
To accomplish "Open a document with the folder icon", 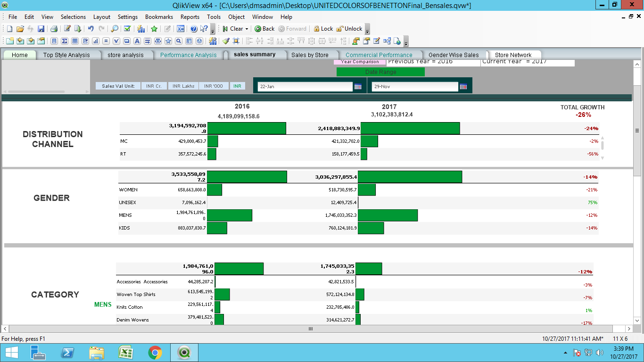I will pos(20,29).
